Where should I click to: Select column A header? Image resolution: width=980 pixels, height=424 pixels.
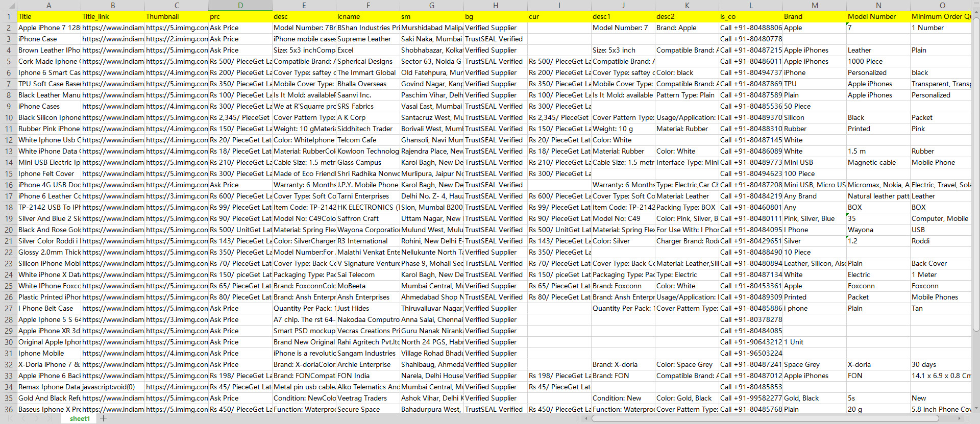click(x=49, y=6)
